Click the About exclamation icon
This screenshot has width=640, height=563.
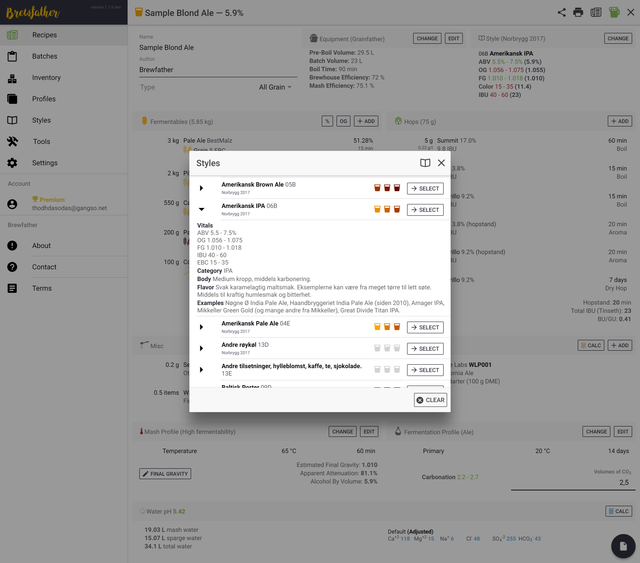click(12, 245)
